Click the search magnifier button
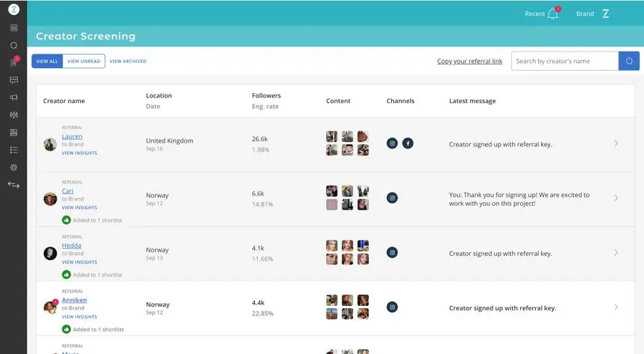The image size is (644, 354). click(629, 61)
